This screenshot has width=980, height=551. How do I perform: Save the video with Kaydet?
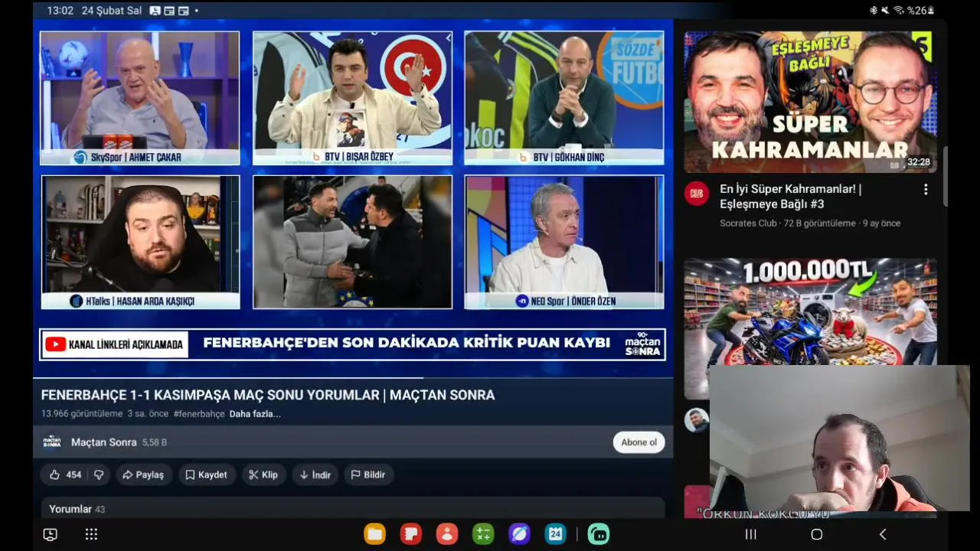[x=207, y=474]
